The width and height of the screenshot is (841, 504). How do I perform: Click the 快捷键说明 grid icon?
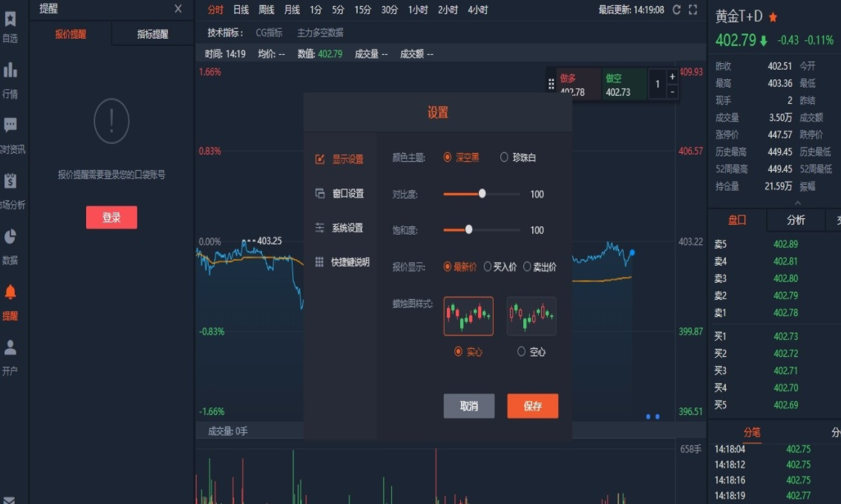tap(320, 262)
